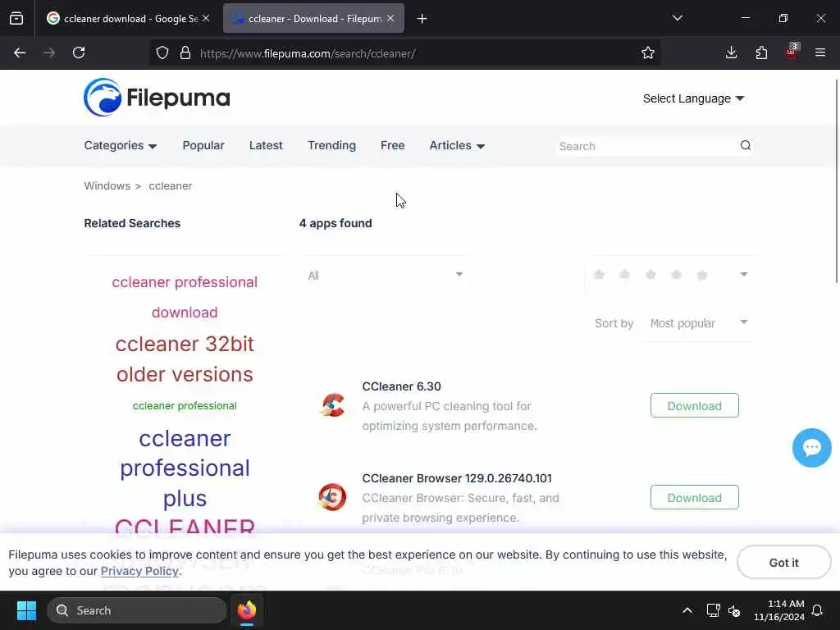Click the small green ccleaner professional link
The height and width of the screenshot is (630, 840).
coord(185,405)
